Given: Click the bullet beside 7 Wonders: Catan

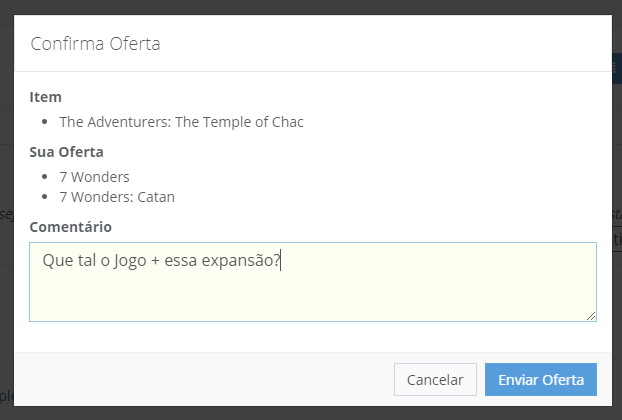Looking at the screenshot, I should pos(47,197).
